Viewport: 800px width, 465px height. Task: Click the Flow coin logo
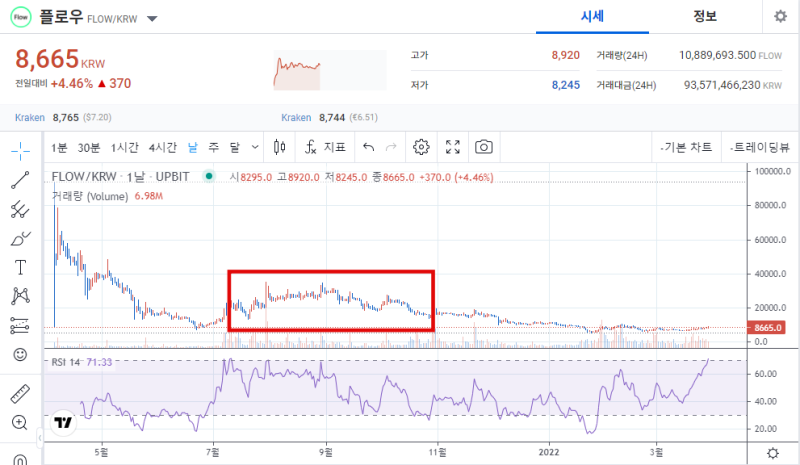pos(21,17)
